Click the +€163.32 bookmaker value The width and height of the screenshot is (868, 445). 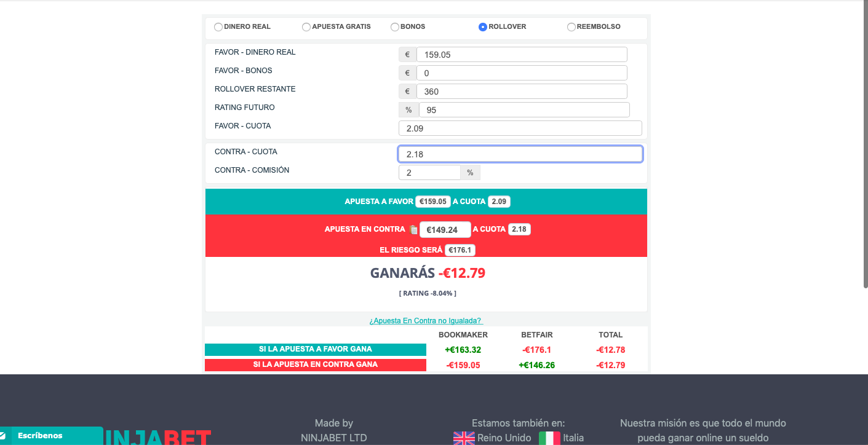click(x=463, y=350)
